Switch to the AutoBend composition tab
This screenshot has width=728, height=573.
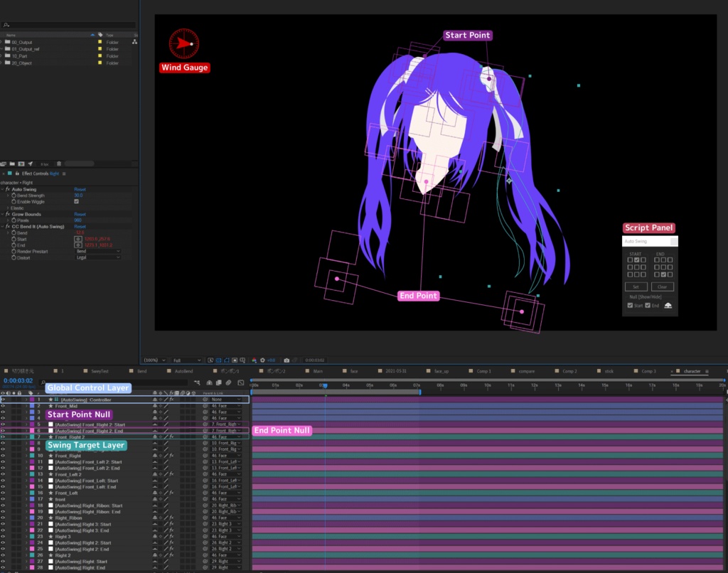pyautogui.click(x=183, y=371)
